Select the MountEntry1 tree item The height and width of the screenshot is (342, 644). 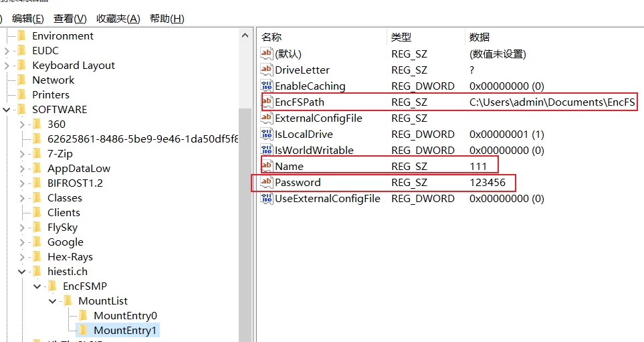125,331
